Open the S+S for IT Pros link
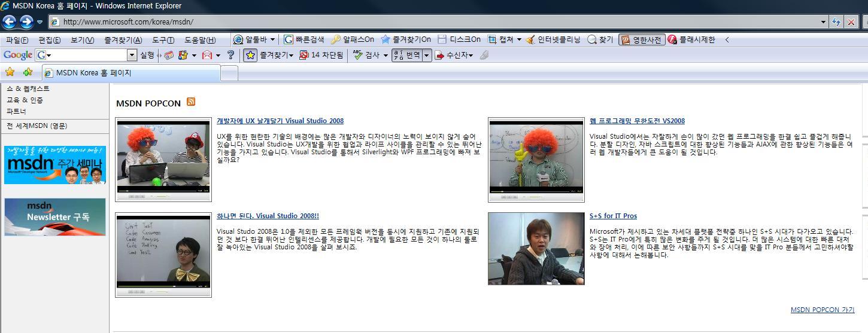 [613, 216]
